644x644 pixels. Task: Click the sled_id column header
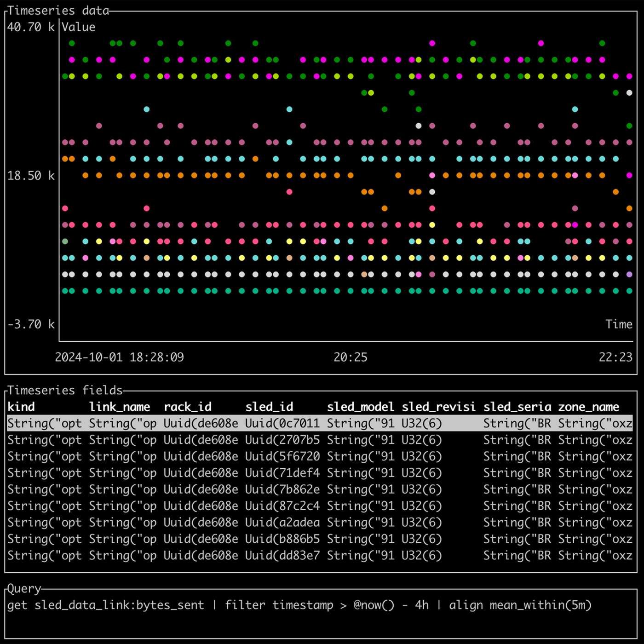pos(269,407)
